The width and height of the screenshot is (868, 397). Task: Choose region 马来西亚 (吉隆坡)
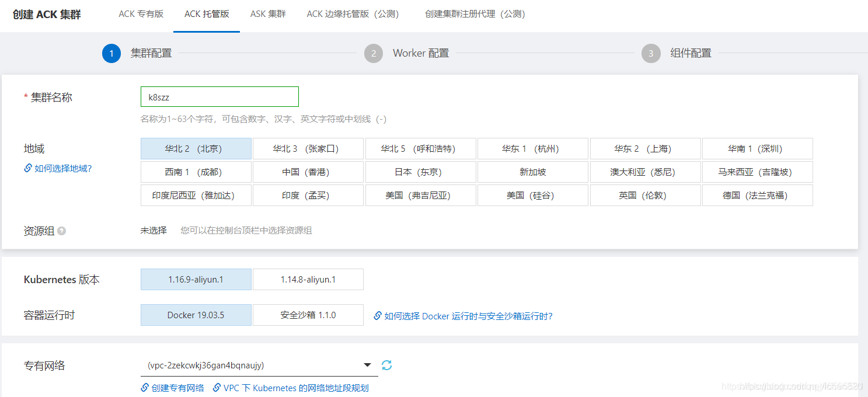(x=758, y=172)
